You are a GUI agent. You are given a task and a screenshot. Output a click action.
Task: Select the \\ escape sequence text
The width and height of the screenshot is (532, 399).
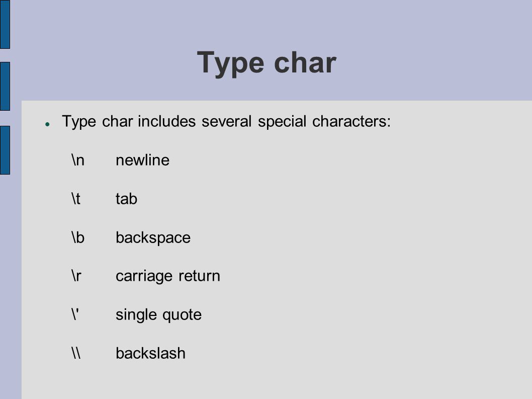pyautogui.click(x=76, y=353)
